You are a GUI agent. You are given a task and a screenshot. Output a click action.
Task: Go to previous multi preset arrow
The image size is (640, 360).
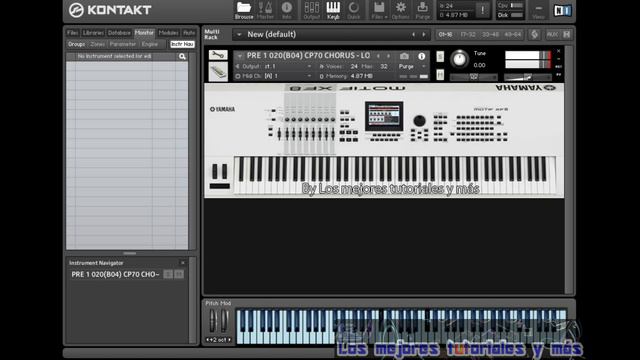point(413,35)
